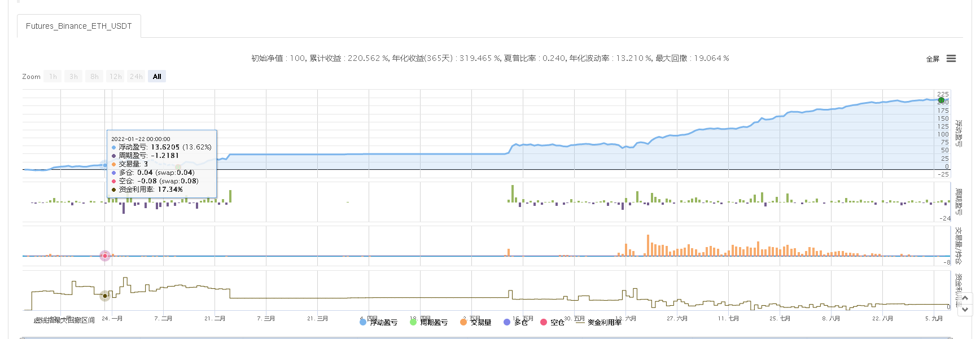Toggle the 虚线指最大回撤区间 legend entry
This screenshot has width=980, height=339.
click(x=64, y=320)
